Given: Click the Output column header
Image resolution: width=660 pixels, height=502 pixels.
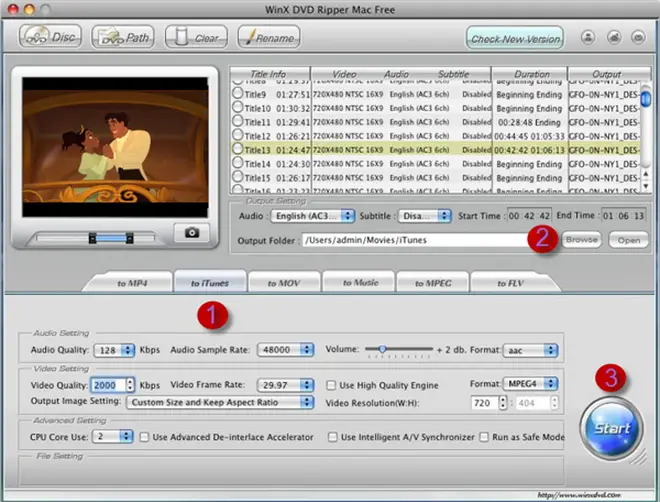Looking at the screenshot, I should (609, 74).
